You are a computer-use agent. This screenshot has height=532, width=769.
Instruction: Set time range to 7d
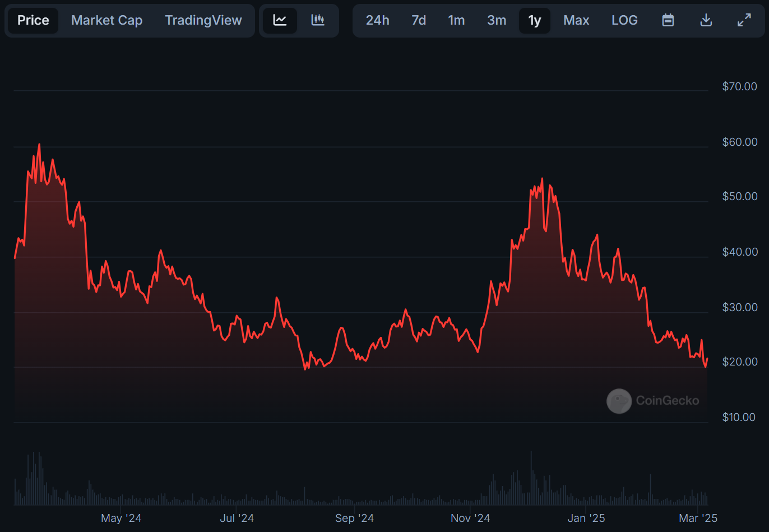point(419,20)
